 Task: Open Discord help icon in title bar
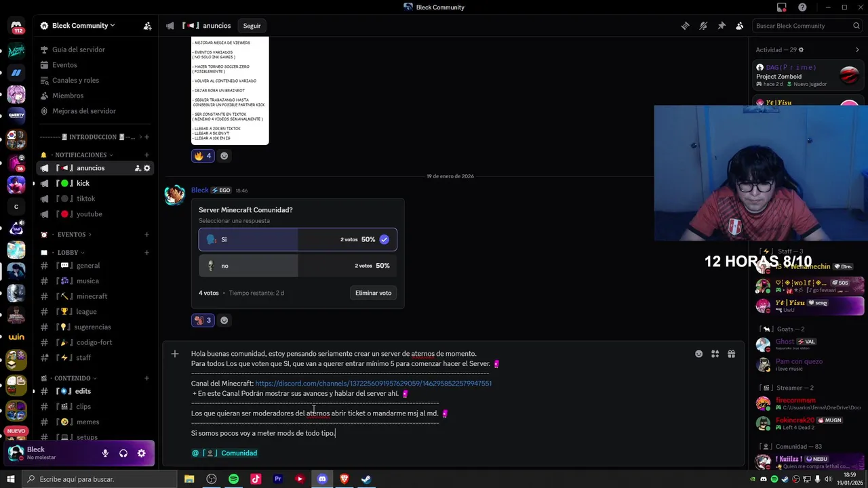(802, 7)
